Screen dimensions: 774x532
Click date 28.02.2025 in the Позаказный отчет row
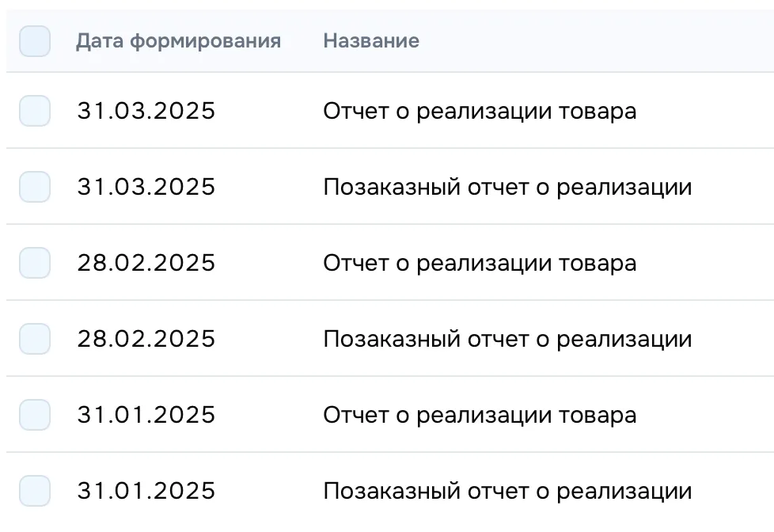coord(146,339)
